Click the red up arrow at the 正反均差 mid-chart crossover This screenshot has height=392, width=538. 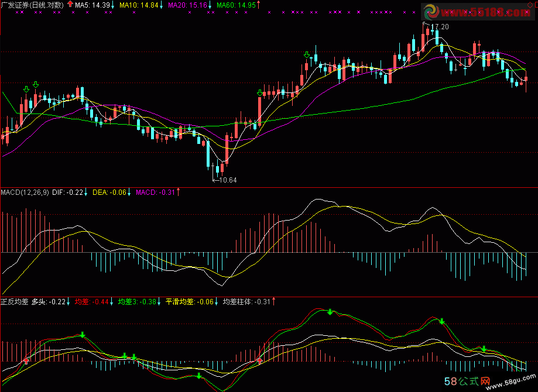259,361
